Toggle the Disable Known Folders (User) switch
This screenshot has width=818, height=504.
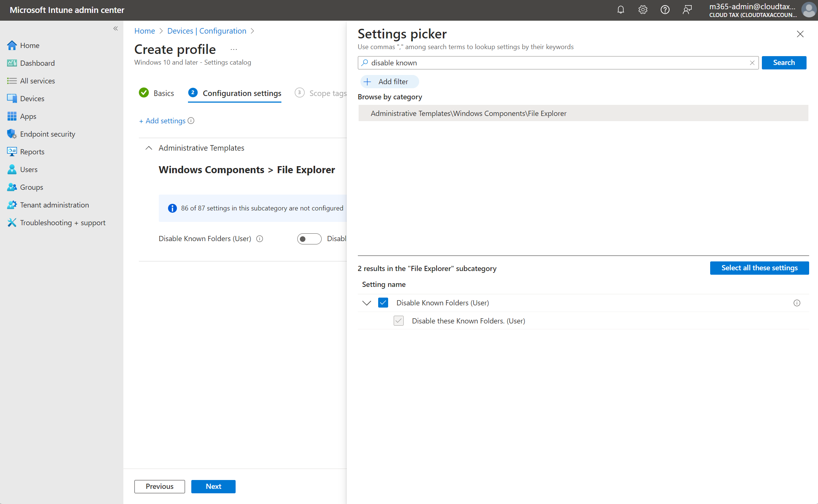pos(309,239)
